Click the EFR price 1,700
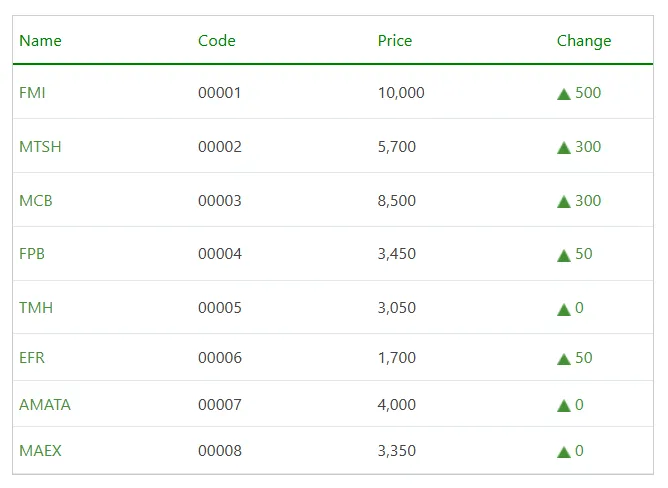668x488 pixels. tap(397, 358)
